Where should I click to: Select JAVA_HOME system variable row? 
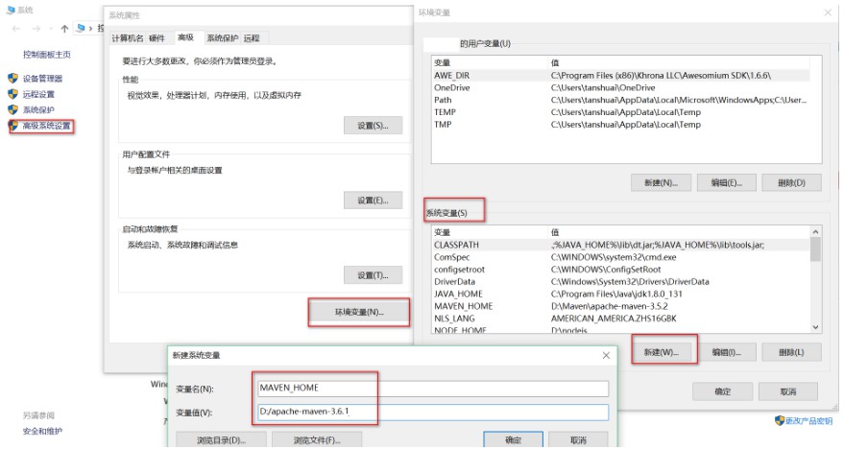coord(621,294)
